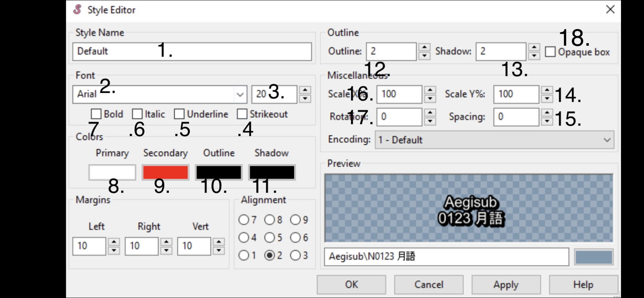Image resolution: width=644 pixels, height=298 pixels.
Task: Open the red Secondary color picker
Action: 165,172
